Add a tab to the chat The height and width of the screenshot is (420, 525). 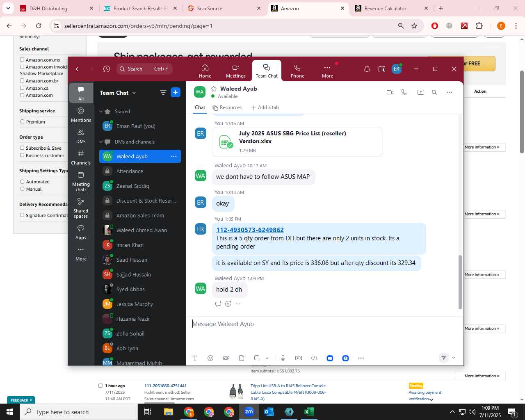pyautogui.click(x=265, y=107)
